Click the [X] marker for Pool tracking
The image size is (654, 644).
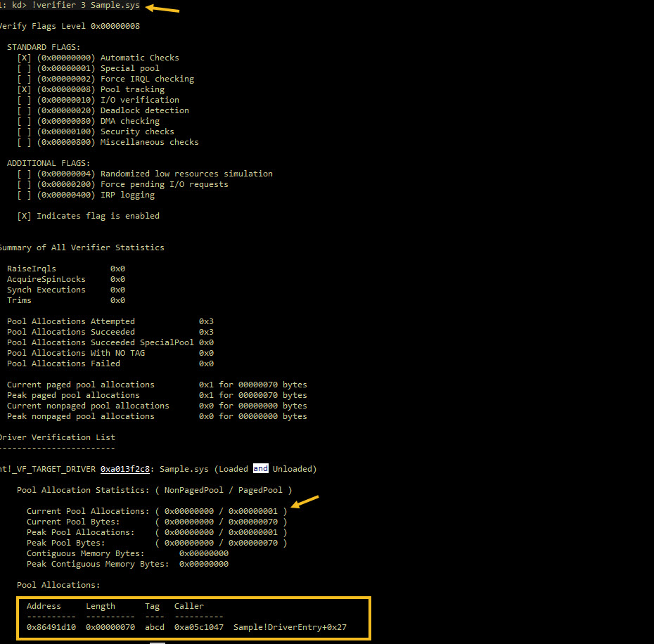[x=24, y=89]
